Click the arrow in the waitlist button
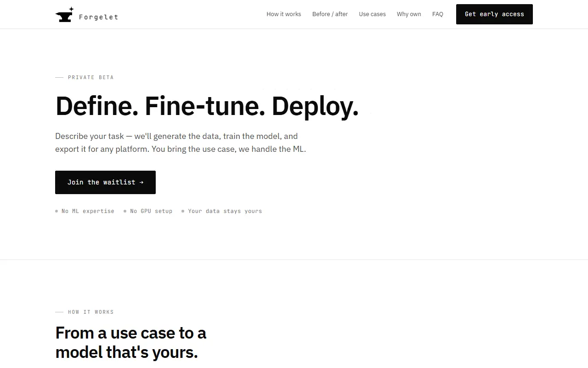 tap(141, 182)
